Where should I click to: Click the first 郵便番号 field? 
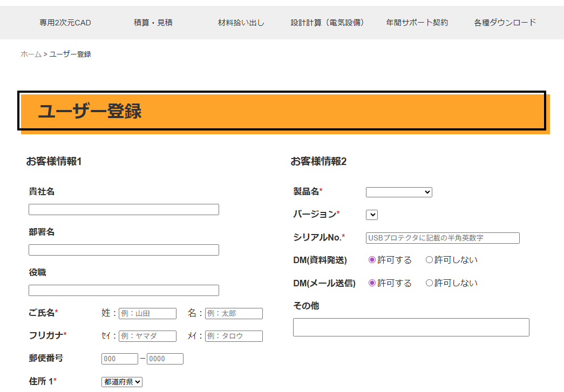120,359
